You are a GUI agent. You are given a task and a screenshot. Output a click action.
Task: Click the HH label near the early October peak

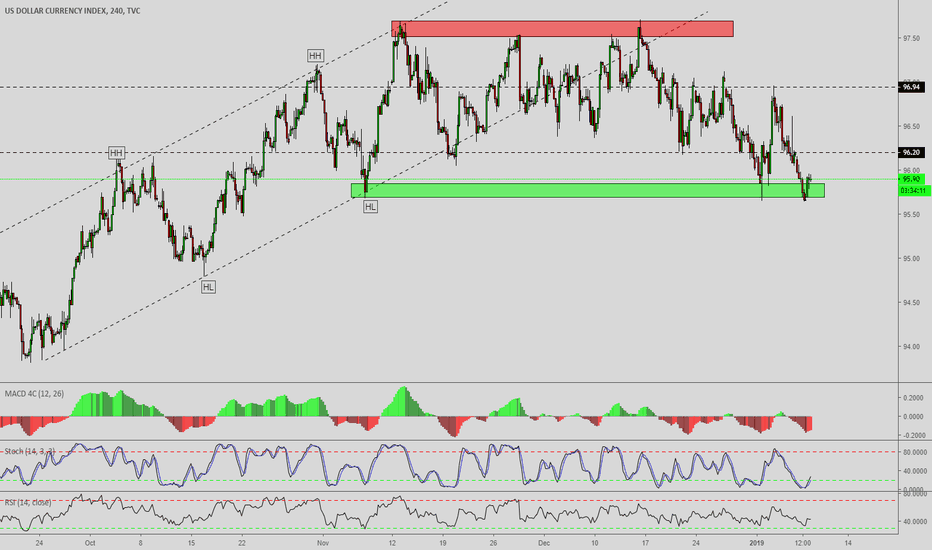click(116, 153)
